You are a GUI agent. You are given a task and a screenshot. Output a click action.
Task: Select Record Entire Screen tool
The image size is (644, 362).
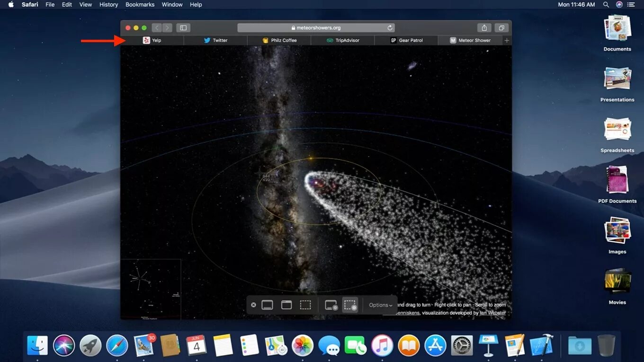click(331, 305)
